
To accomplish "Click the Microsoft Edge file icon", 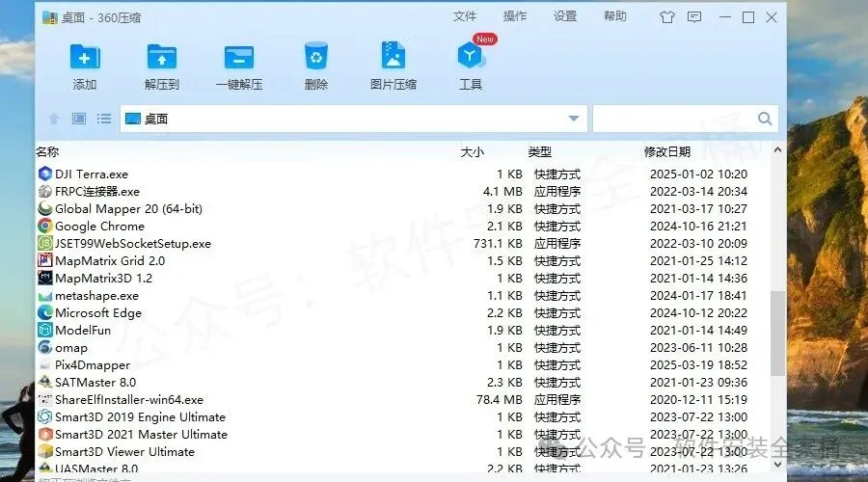I will [44, 312].
